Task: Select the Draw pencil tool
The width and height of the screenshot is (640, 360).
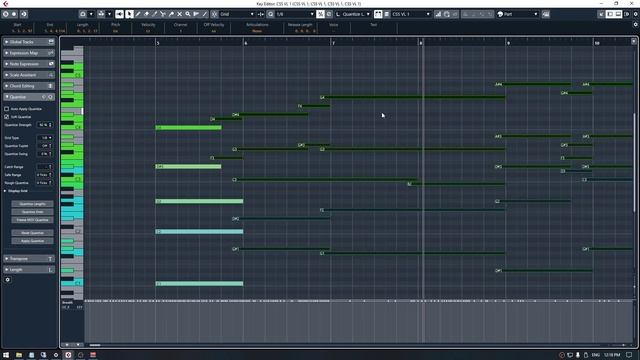Action: [x=138, y=14]
